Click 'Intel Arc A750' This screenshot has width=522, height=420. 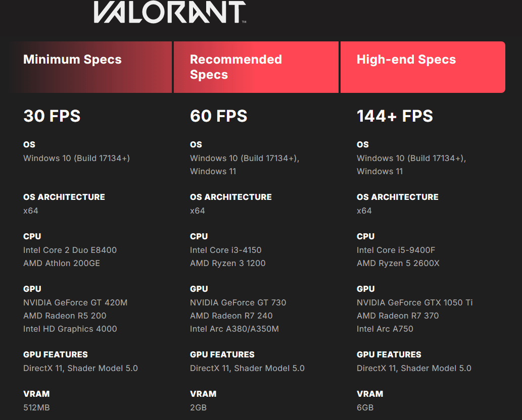pyautogui.click(x=385, y=329)
